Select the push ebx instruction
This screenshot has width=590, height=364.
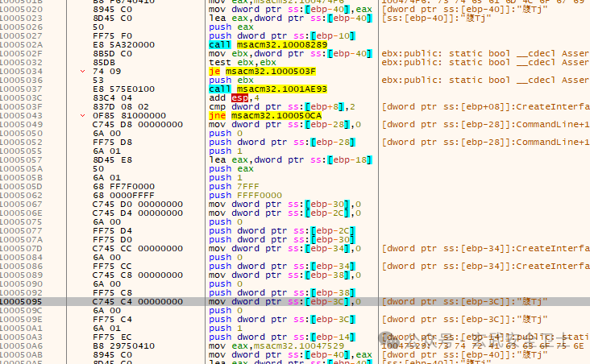tap(231, 80)
